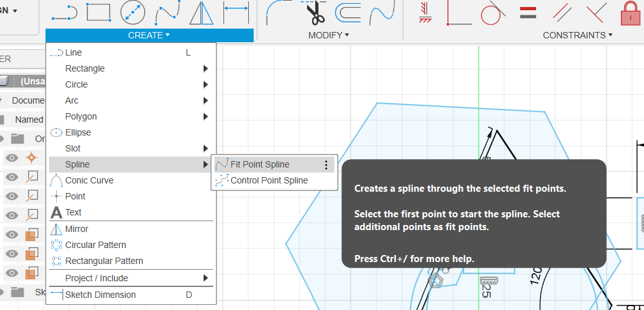Select the Fillet tool in Modify
Screen dimensions: 644x310
click(278, 12)
